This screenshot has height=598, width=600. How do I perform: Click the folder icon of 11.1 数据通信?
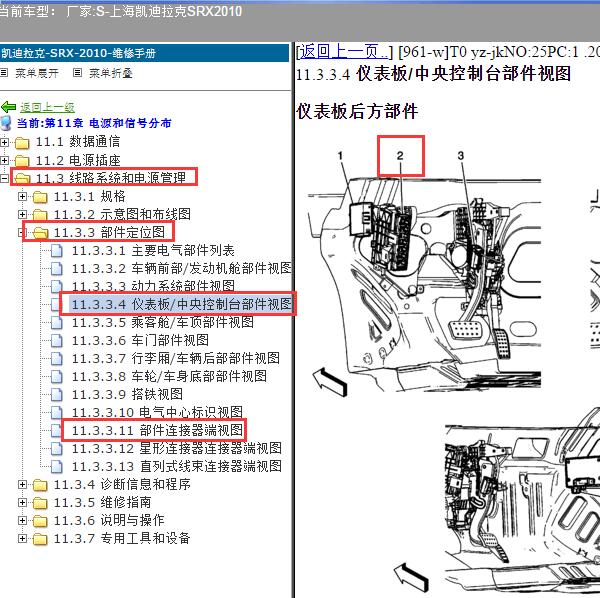(x=22, y=143)
